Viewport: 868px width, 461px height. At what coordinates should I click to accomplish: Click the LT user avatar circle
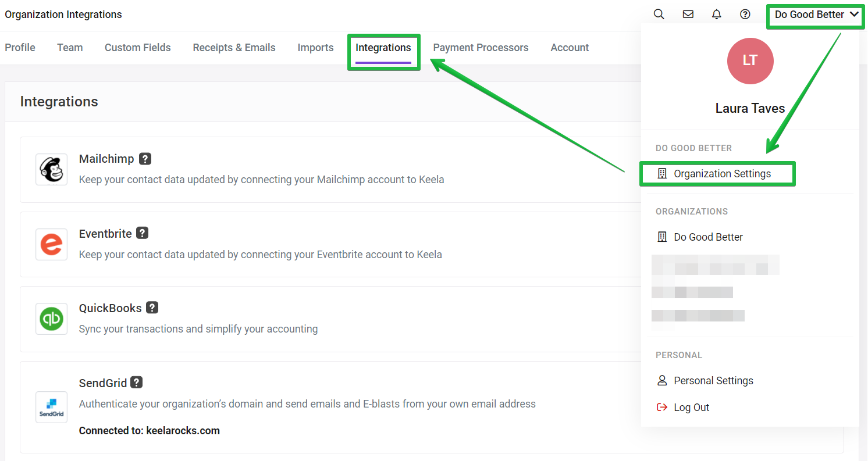[750, 61]
